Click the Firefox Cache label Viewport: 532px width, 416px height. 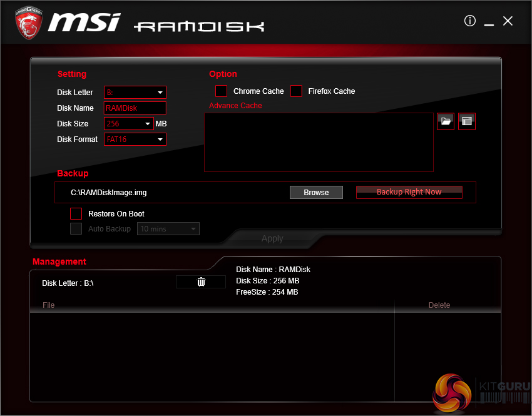click(332, 91)
